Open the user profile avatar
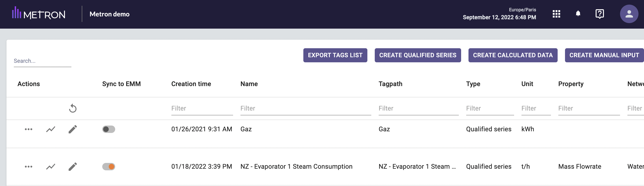This screenshot has height=186, width=644. pyautogui.click(x=629, y=14)
